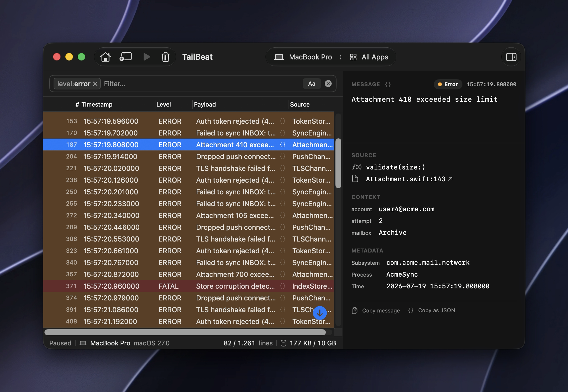
Task: Click the 82 / 1.261 lines counter
Action: point(248,343)
